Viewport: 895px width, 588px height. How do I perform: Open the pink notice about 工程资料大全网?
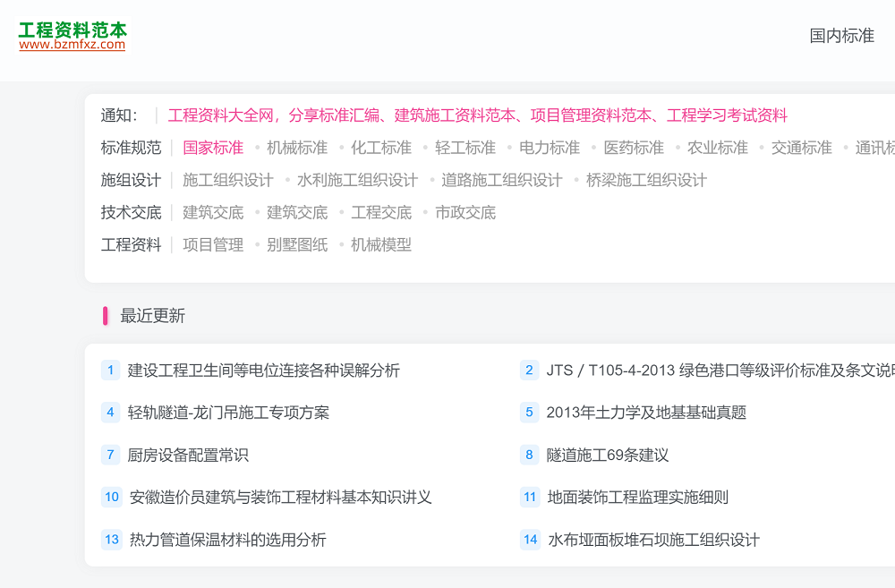point(479,115)
